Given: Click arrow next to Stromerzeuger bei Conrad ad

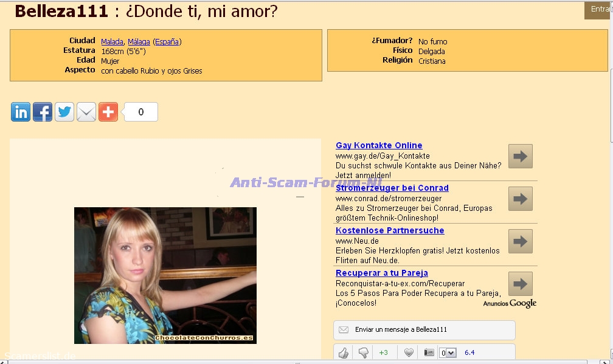Looking at the screenshot, I should click(520, 199).
